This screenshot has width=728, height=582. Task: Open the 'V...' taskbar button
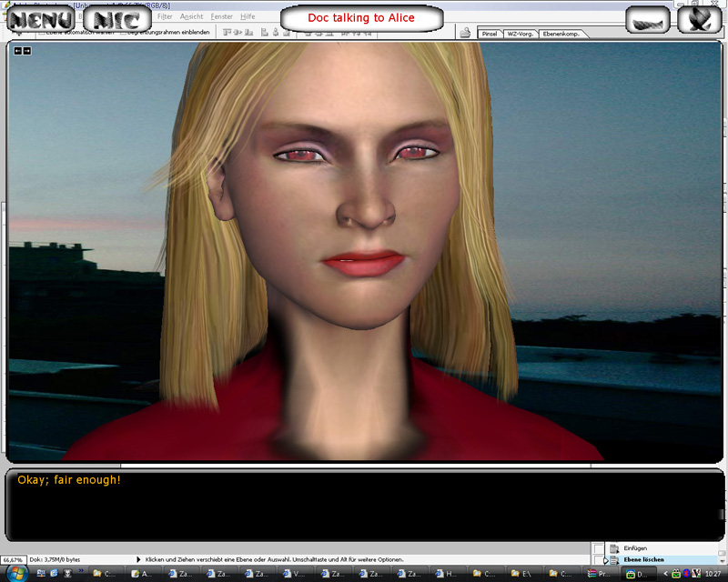point(298,574)
